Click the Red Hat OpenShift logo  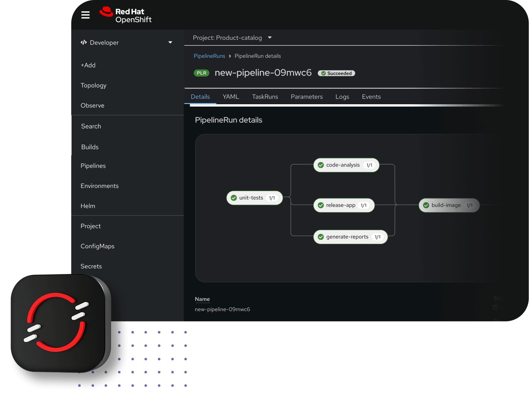pos(125,15)
